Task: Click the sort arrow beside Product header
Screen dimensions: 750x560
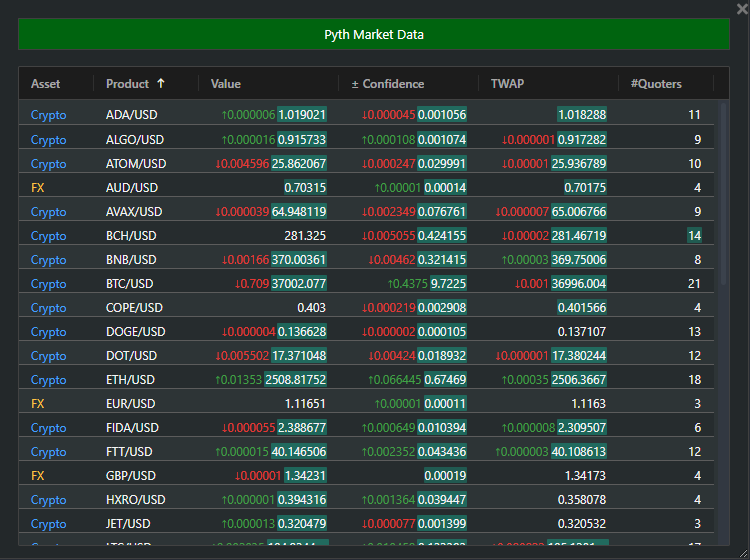Action: point(161,83)
